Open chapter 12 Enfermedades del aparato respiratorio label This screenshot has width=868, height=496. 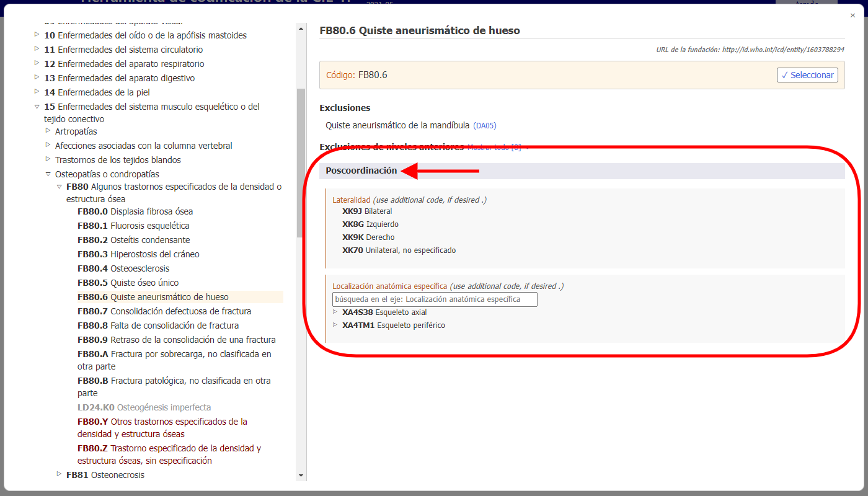click(124, 64)
